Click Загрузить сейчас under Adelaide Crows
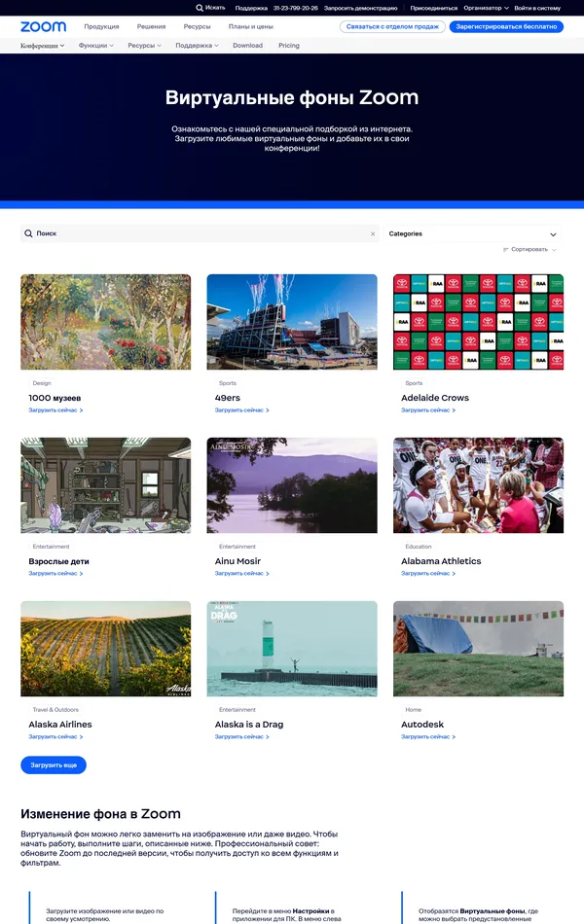 point(428,410)
